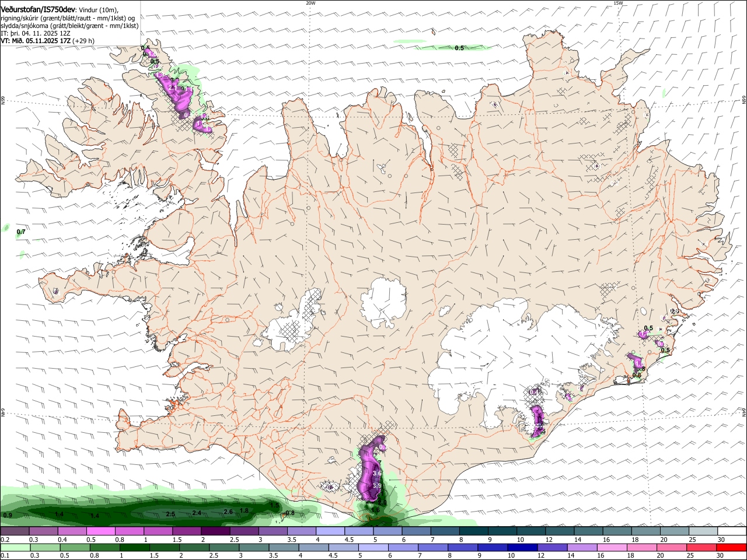This screenshot has height=560, width=747.
Task: Click the valid time 'VT: Mið. 05.11.2025 17Z'
Action: click(x=36, y=41)
